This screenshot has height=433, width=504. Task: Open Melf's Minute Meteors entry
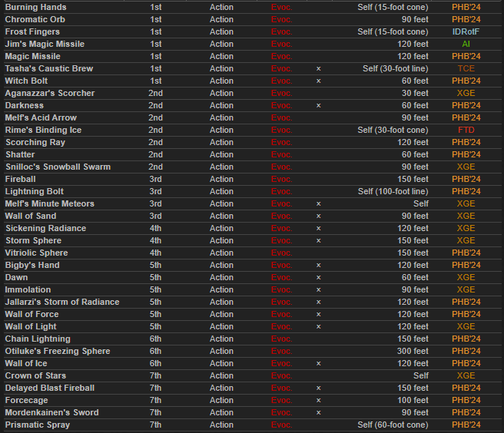(252, 203)
